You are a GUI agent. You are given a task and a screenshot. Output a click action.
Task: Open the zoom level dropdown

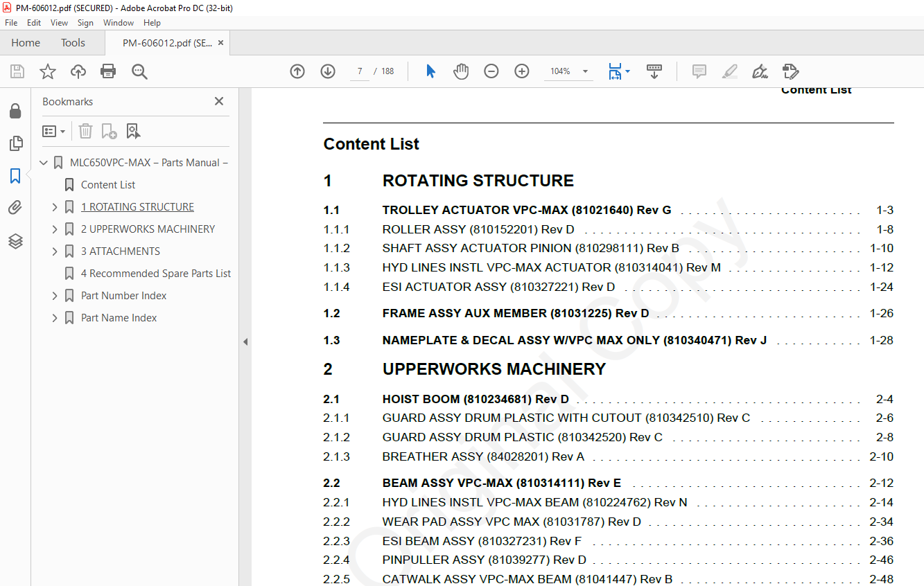(585, 71)
